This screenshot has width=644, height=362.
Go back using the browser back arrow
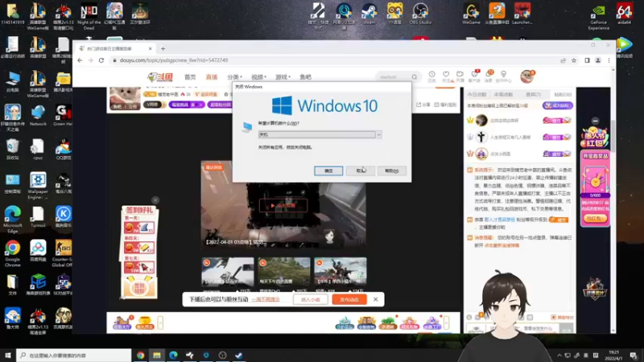coord(80,60)
